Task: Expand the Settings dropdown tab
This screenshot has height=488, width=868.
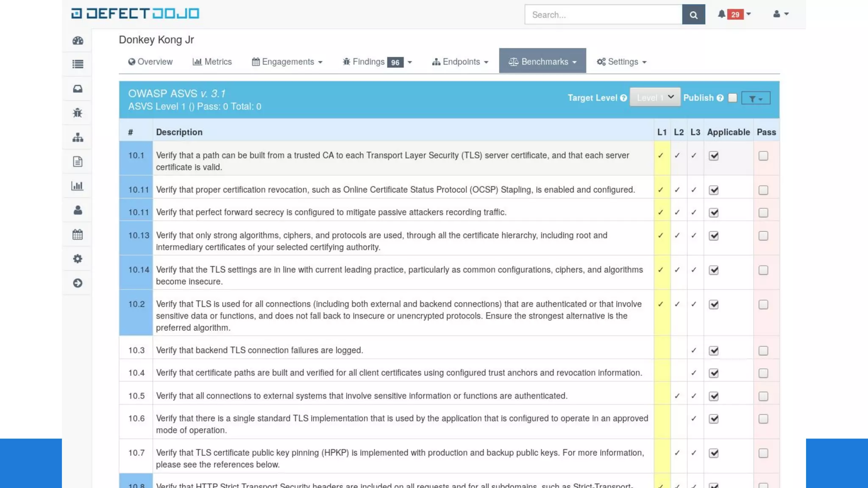Action: pos(621,62)
